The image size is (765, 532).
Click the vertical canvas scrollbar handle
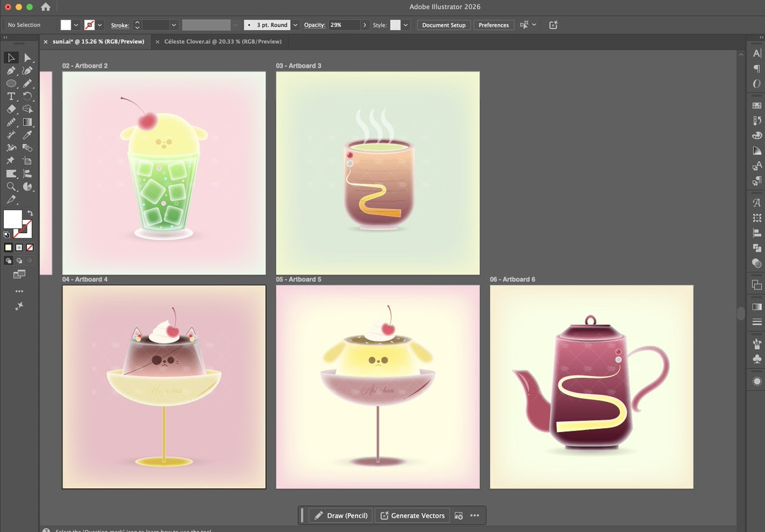point(741,313)
